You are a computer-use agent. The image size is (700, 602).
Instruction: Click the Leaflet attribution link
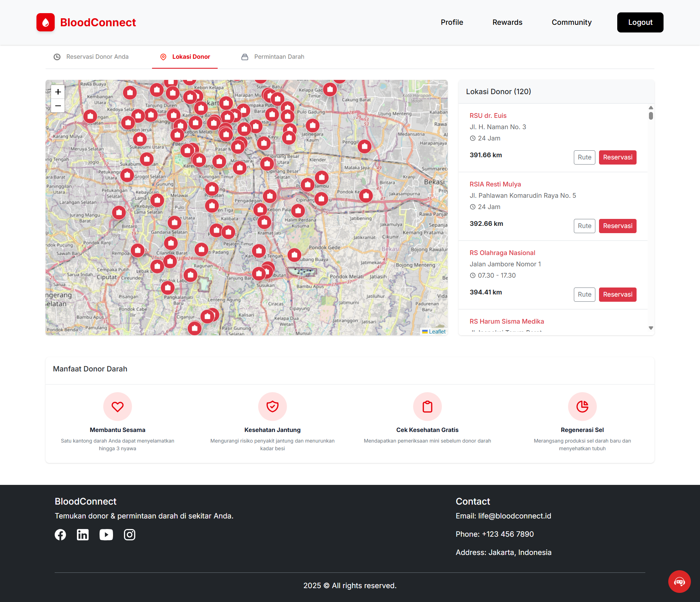pos(437,332)
